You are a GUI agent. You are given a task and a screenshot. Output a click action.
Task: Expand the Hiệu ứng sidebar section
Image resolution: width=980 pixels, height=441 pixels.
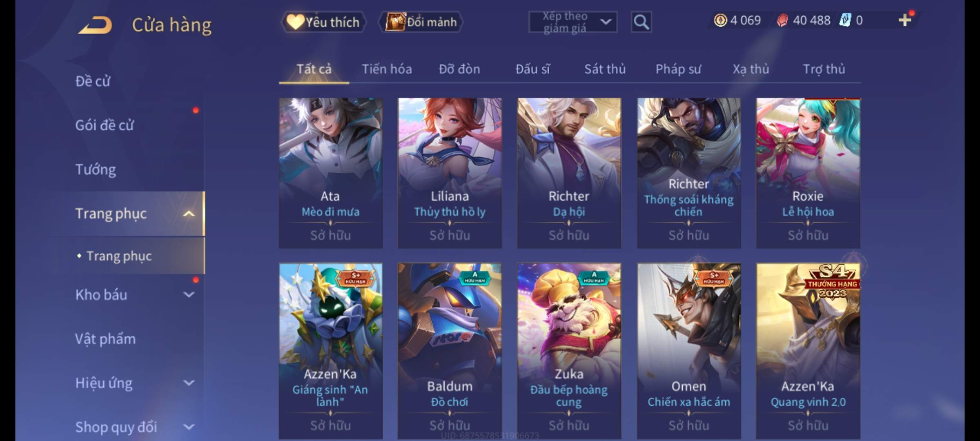[x=189, y=383]
